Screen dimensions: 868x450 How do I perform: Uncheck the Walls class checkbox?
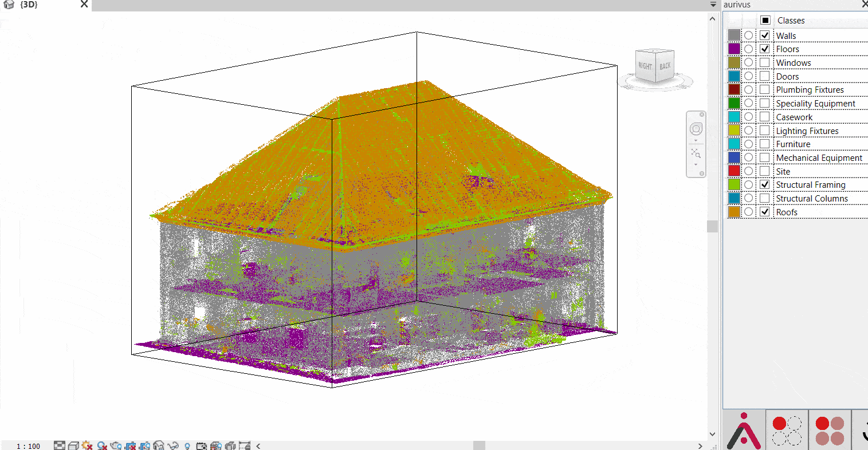coord(765,35)
